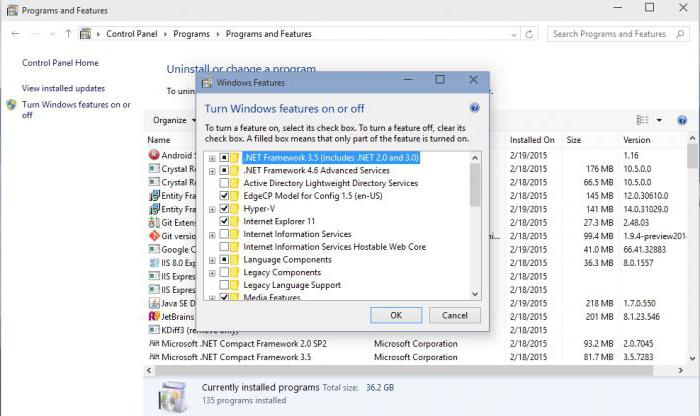Click the help icon in Windows Features dialog
The width and height of the screenshot is (700, 416).
click(475, 108)
